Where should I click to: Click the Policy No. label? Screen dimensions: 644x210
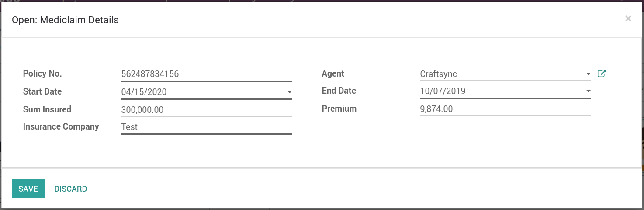click(42, 73)
